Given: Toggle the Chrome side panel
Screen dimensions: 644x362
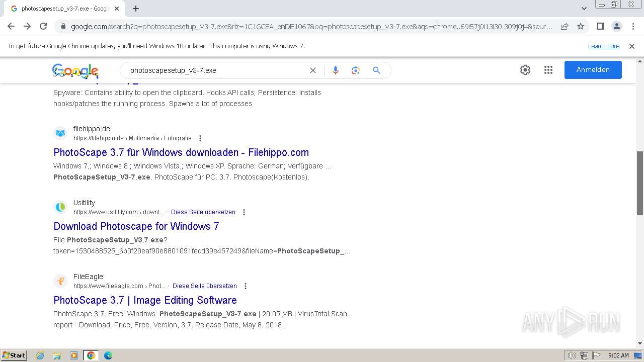Looking at the screenshot, I should pyautogui.click(x=601, y=26).
